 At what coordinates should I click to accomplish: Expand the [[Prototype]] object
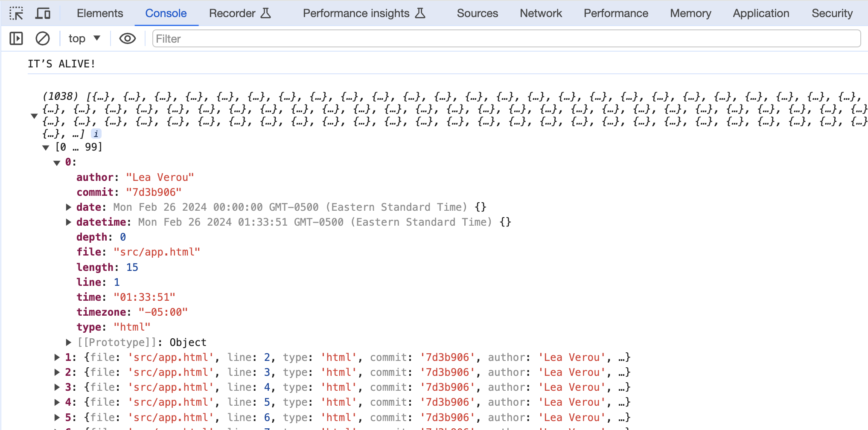pos(68,342)
